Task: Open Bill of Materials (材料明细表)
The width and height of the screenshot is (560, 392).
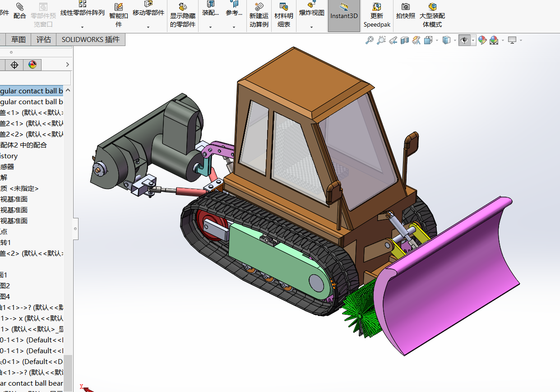Action: pos(284,15)
